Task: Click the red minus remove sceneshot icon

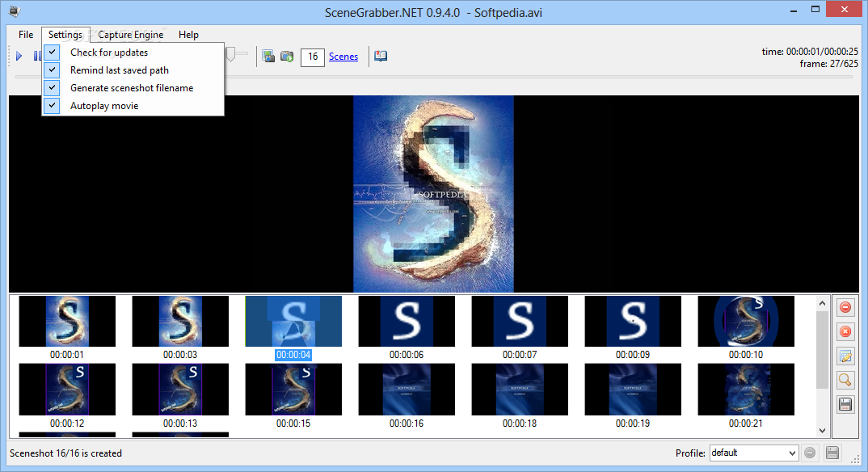Action: (x=845, y=307)
